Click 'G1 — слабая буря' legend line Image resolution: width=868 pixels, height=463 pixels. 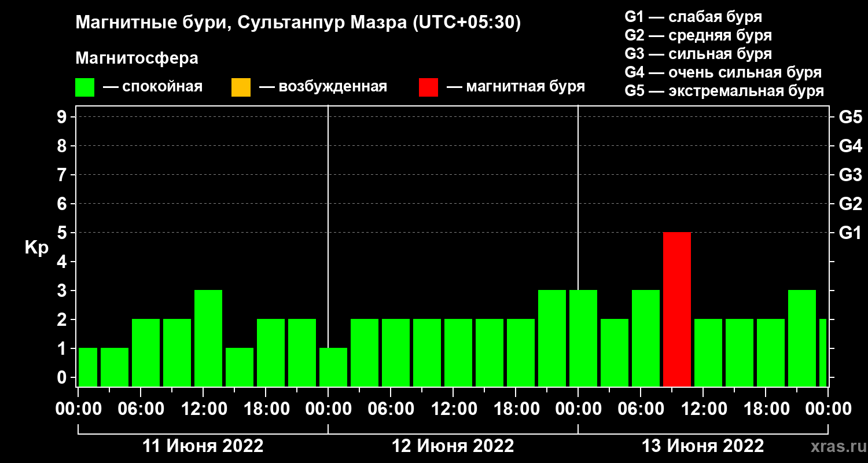pos(693,17)
